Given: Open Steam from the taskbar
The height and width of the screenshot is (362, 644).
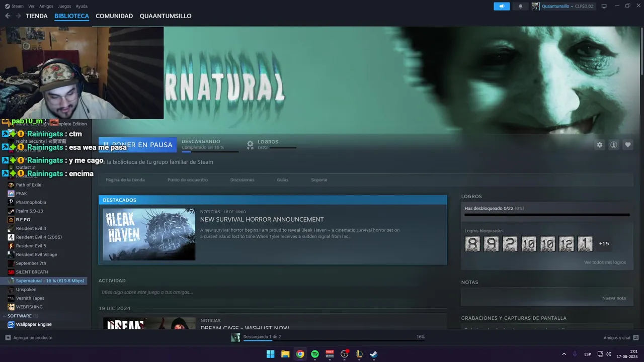Looking at the screenshot, I should [374, 354].
